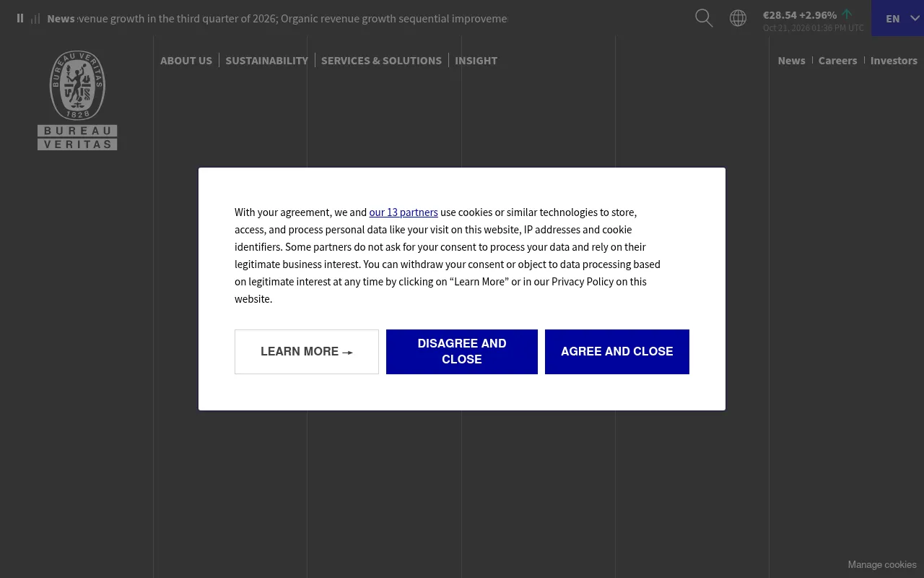Open the Sustainability menu
This screenshot has height=578, width=924.
click(x=266, y=60)
